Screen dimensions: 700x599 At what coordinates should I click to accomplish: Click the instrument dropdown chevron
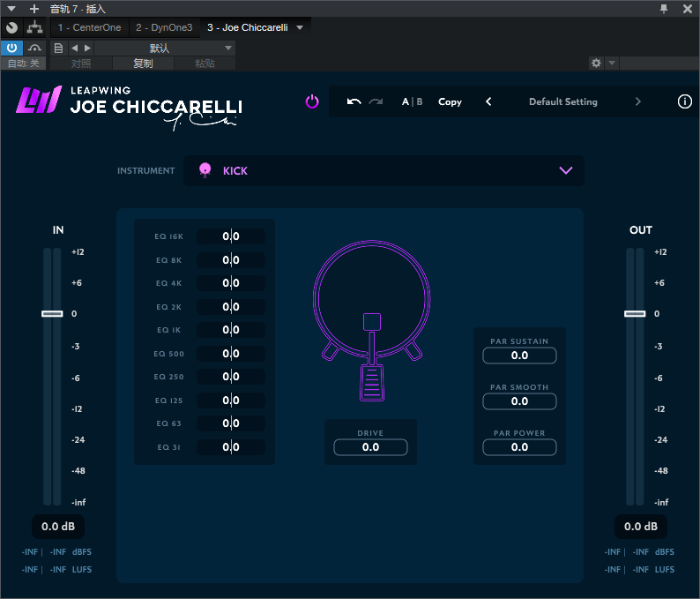(x=566, y=170)
